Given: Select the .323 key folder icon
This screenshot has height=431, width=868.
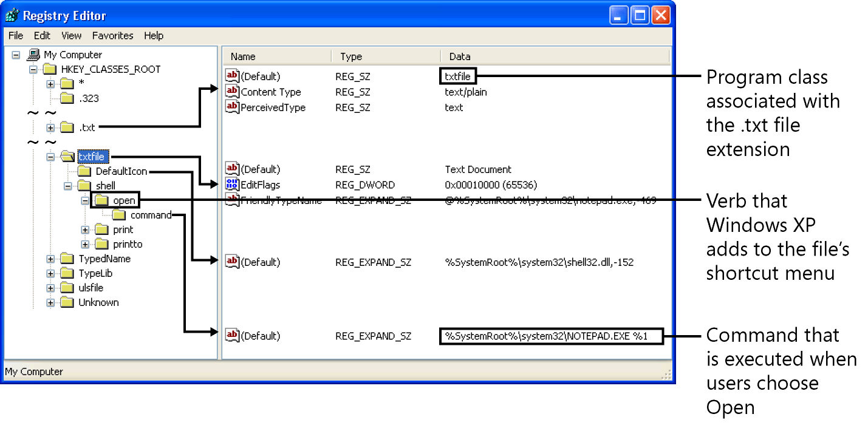Looking at the screenshot, I should click(x=67, y=98).
